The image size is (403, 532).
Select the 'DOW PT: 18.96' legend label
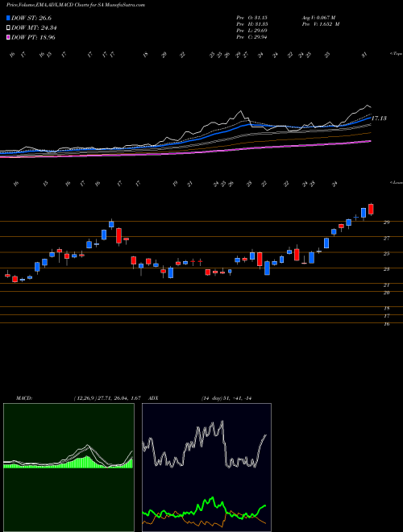(x=33, y=37)
